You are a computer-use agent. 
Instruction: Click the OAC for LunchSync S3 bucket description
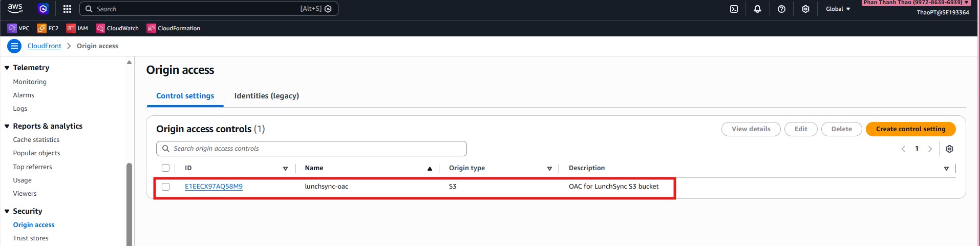pyautogui.click(x=613, y=187)
